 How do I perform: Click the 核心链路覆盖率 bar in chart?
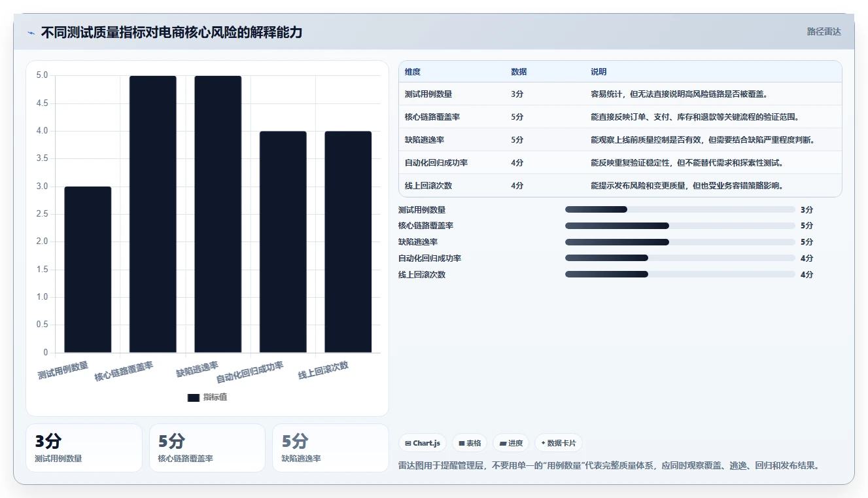point(152,214)
